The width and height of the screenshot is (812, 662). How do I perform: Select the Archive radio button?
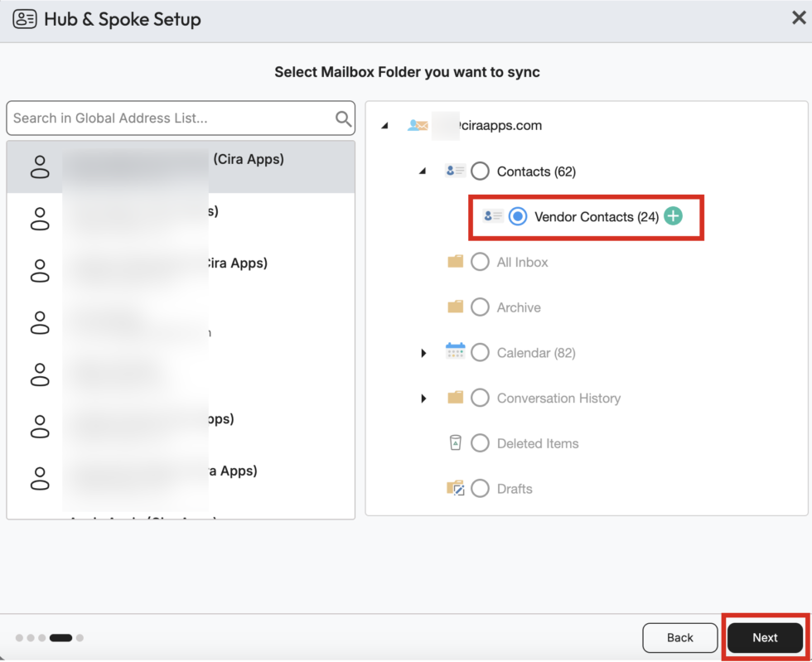480,307
